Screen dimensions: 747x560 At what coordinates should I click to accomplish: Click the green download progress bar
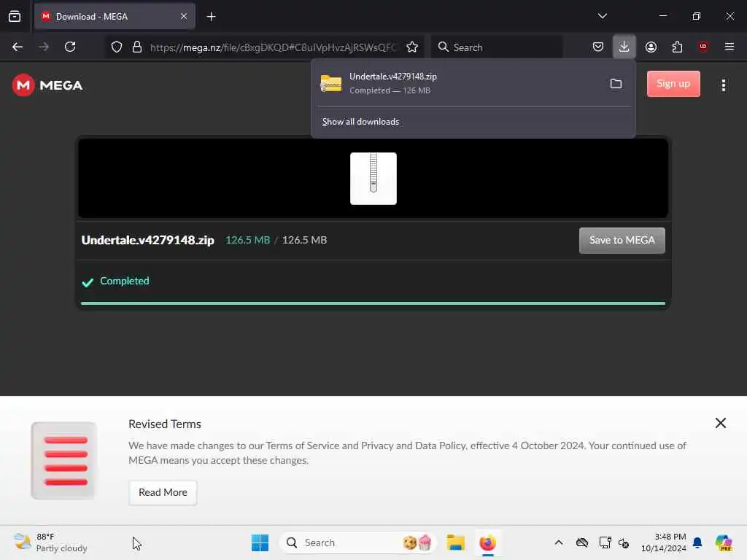click(x=373, y=303)
